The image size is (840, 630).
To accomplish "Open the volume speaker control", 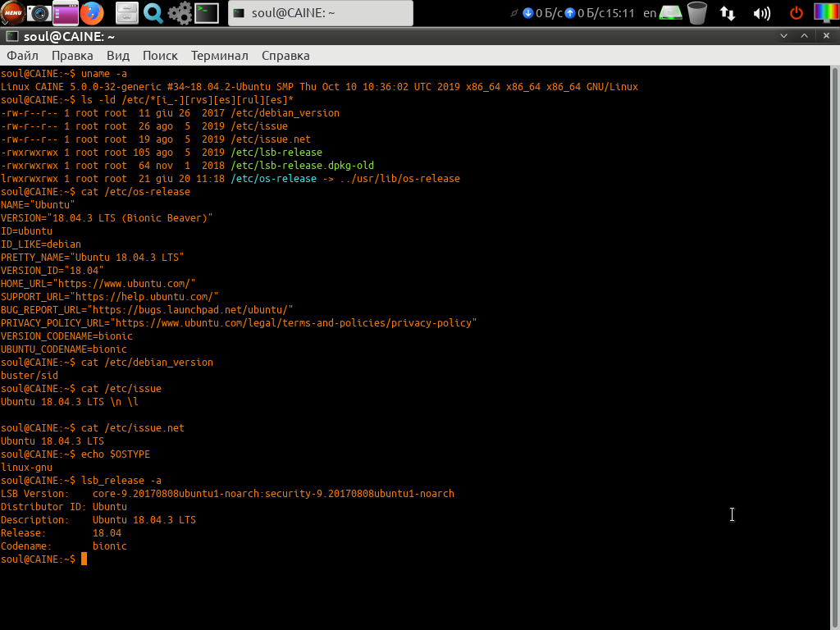I will [x=761, y=13].
